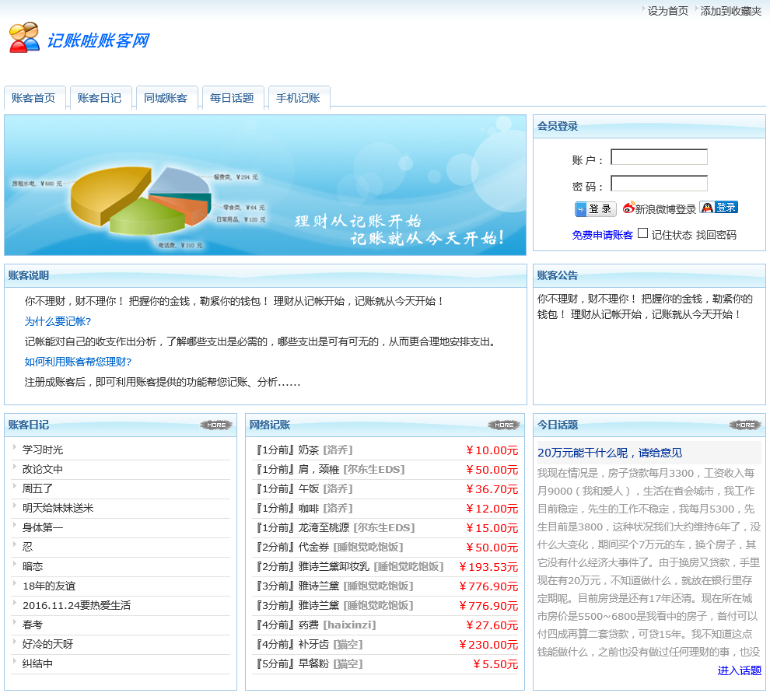
Task: Click the 会员登录 panel header
Action: click(649, 126)
